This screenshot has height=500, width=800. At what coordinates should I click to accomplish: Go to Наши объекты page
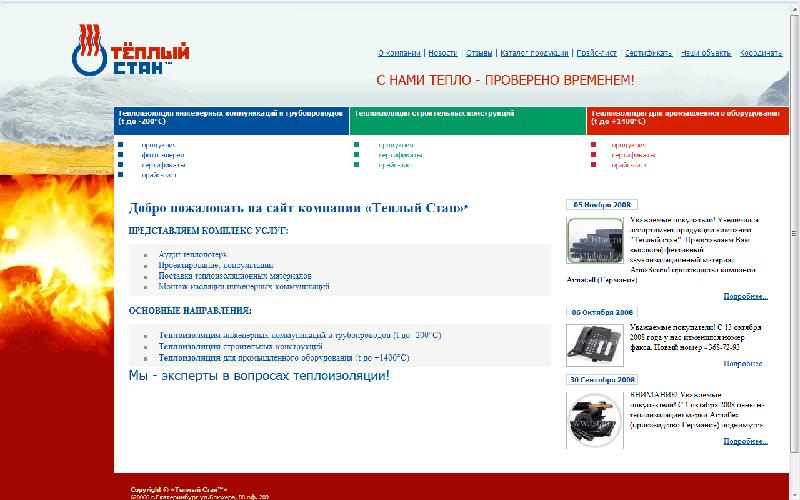click(706, 53)
